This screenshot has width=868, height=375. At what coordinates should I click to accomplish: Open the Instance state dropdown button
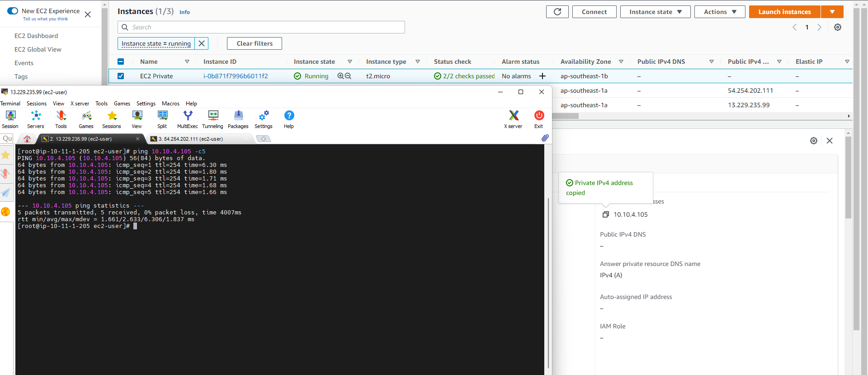[655, 12]
